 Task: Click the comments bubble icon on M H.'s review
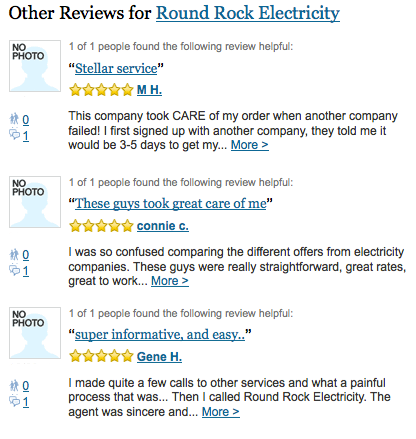[x=15, y=135]
